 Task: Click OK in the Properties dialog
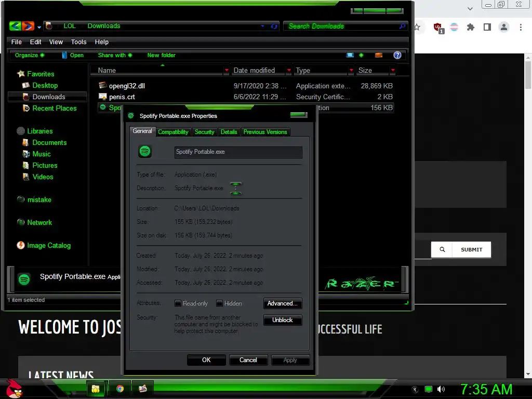206,360
